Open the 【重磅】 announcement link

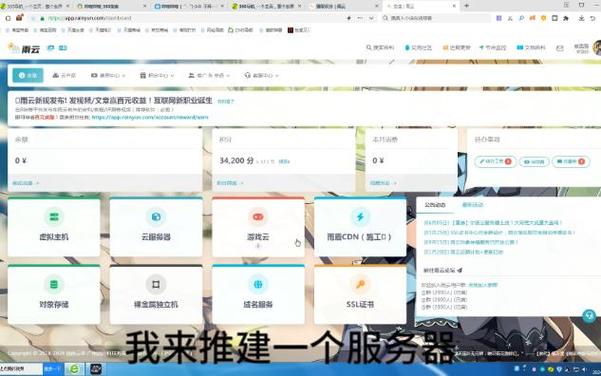493,223
